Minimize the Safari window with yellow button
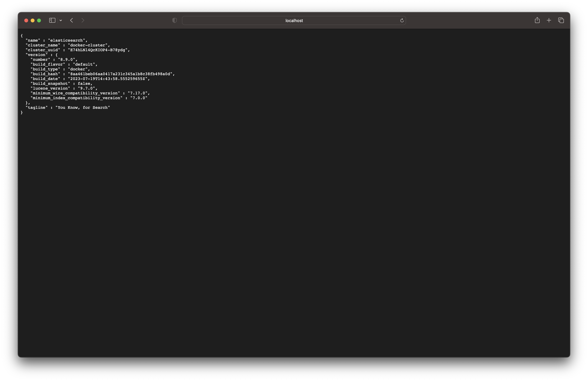Image resolution: width=588 pixels, height=381 pixels. coord(33,20)
